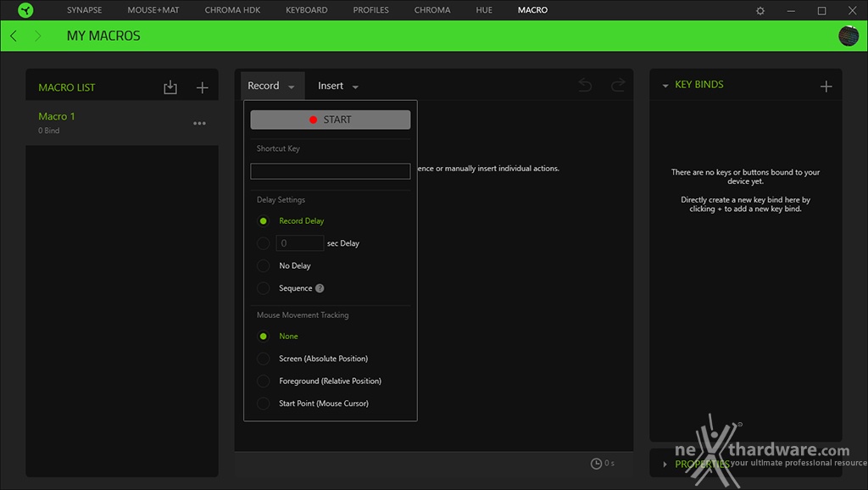This screenshot has width=868, height=490.
Task: Open the Hue tab
Action: [484, 10]
